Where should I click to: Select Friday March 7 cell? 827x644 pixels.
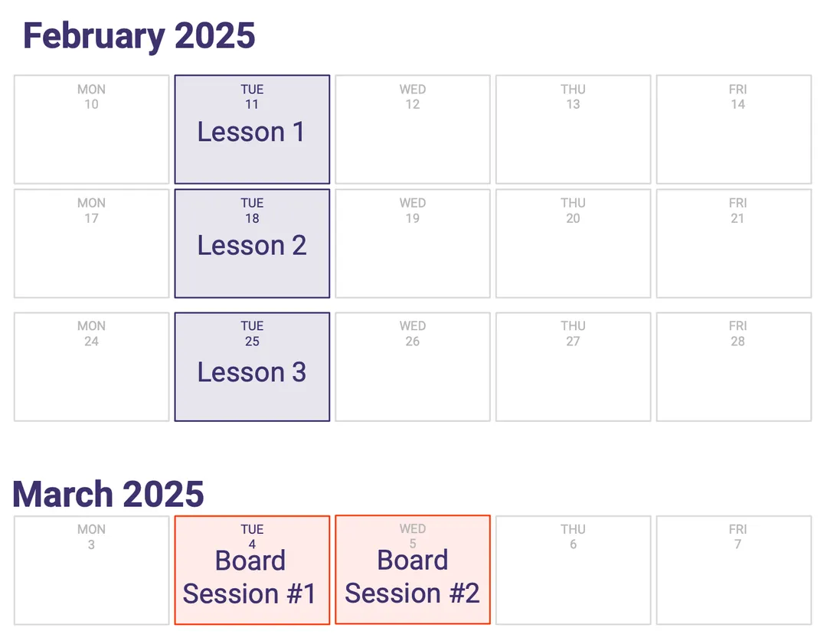pos(734,570)
